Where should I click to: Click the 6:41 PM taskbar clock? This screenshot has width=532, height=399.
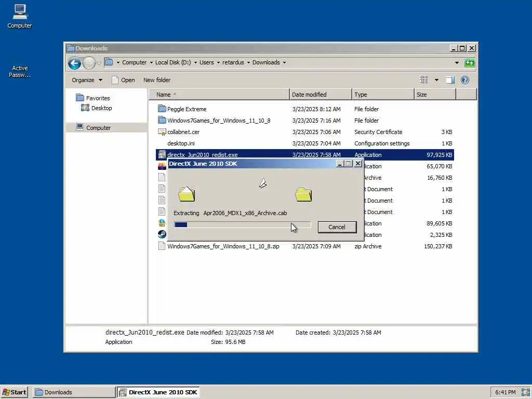[505, 392]
